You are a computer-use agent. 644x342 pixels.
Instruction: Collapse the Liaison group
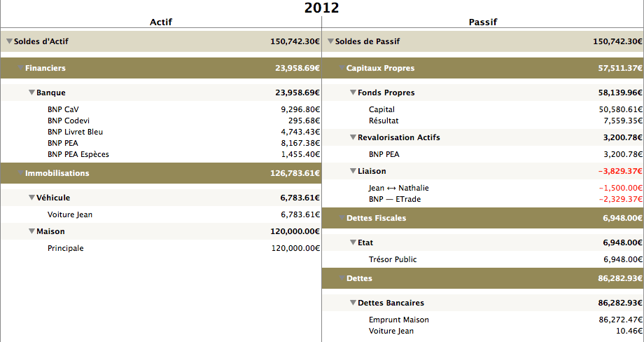tap(353, 171)
